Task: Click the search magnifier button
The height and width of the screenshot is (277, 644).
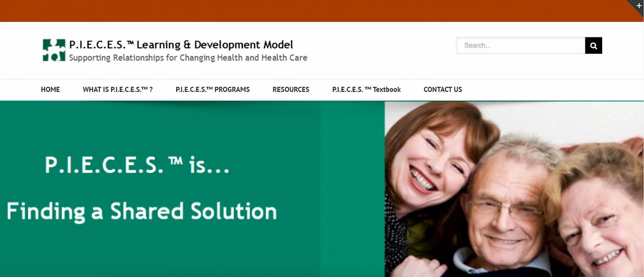Action: click(594, 45)
